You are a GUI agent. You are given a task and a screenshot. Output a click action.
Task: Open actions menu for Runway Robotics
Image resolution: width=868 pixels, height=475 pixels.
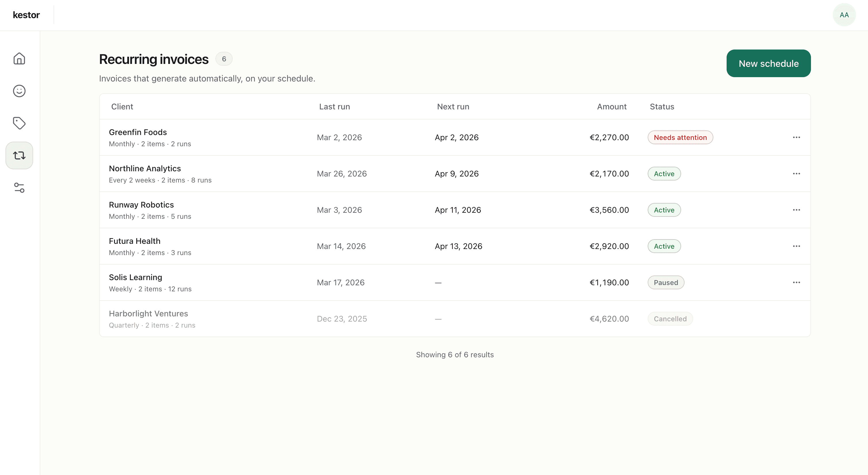click(797, 210)
